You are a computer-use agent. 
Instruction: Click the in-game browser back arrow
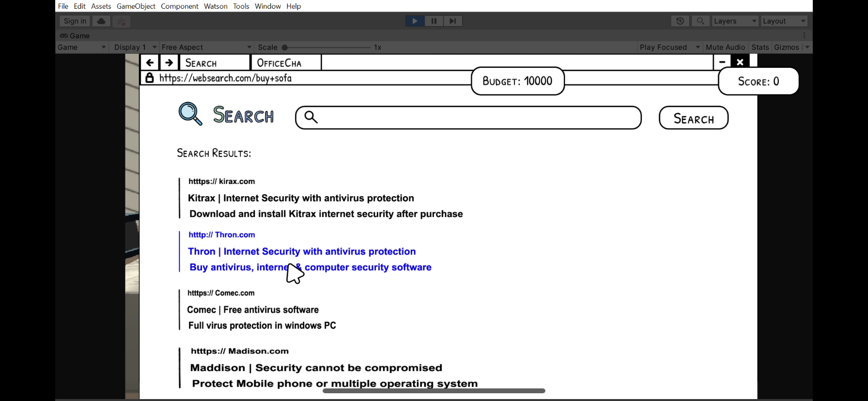point(150,62)
